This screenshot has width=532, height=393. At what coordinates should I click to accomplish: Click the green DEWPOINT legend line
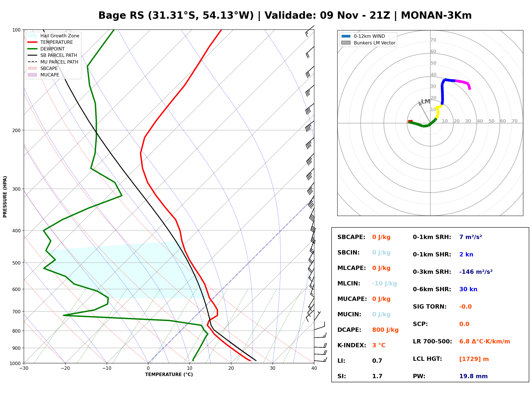32,49
